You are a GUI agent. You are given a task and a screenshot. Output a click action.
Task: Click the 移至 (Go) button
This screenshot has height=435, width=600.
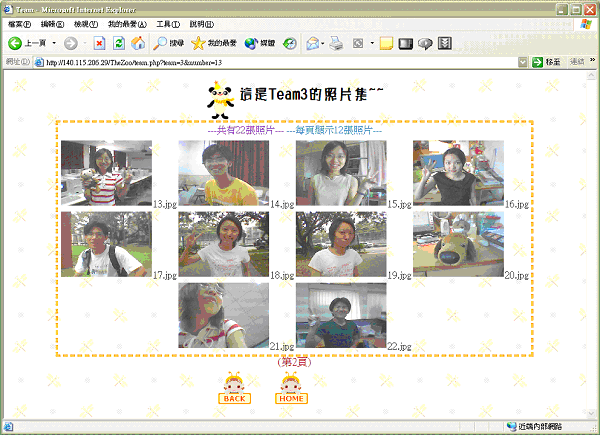pos(546,62)
